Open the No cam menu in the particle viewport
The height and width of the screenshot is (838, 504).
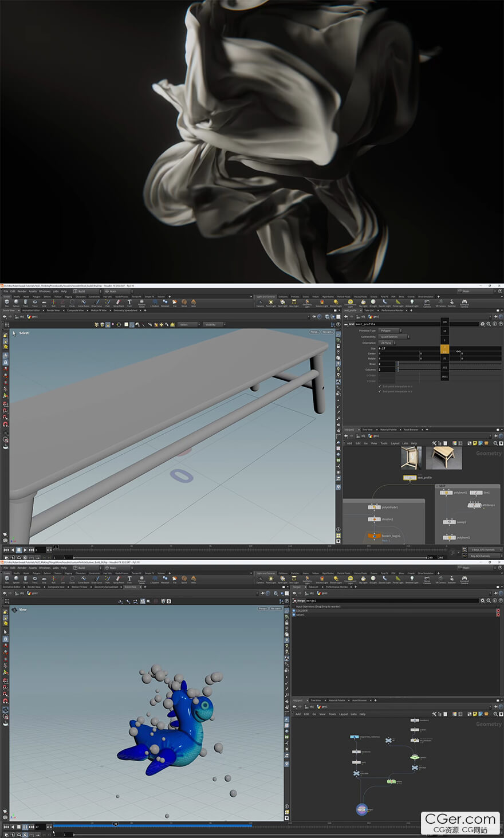pyautogui.click(x=275, y=609)
